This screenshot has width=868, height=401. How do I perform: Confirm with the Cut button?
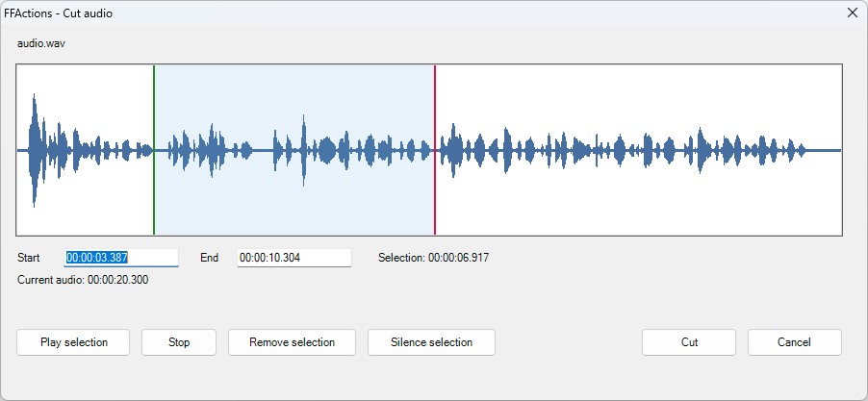point(689,342)
